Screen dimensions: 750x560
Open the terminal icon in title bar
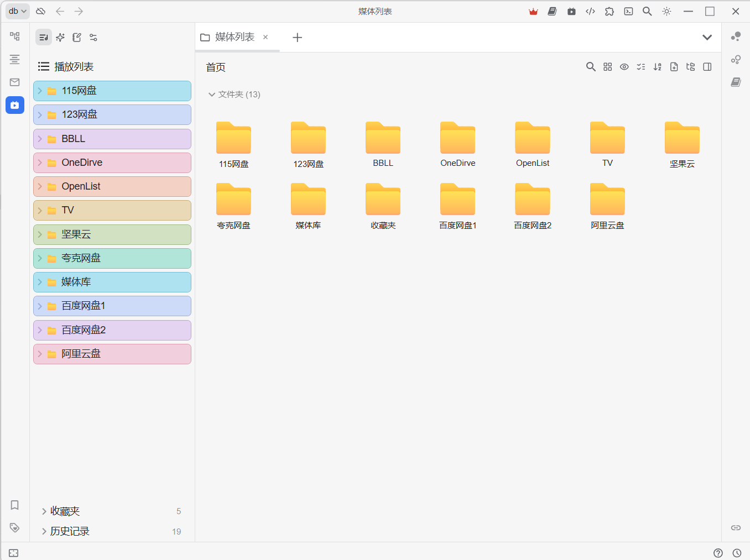click(628, 11)
